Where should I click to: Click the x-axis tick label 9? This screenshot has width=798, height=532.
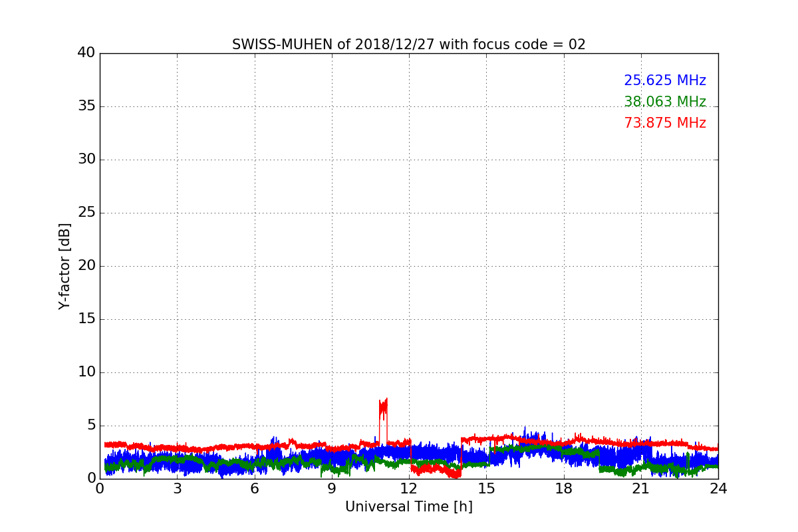coord(332,489)
